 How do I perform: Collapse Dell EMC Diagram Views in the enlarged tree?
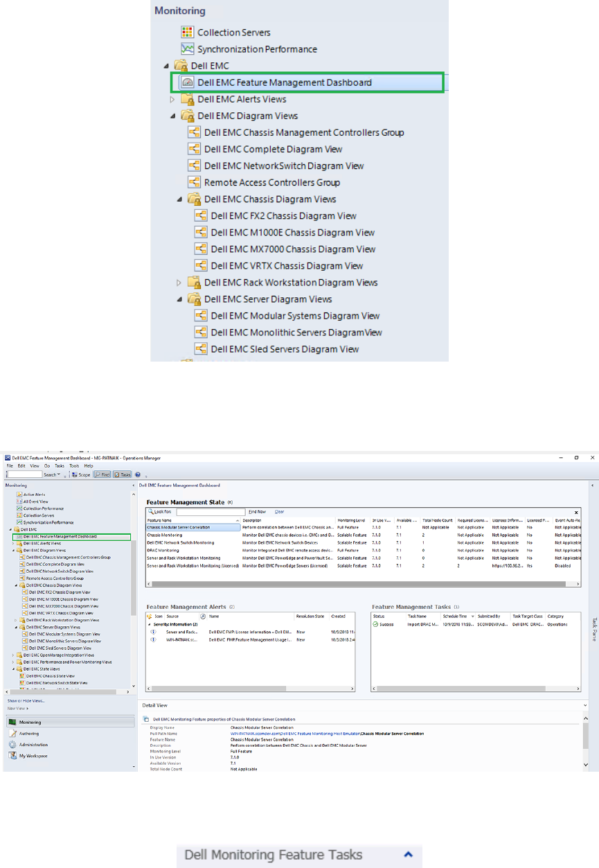[x=173, y=116]
